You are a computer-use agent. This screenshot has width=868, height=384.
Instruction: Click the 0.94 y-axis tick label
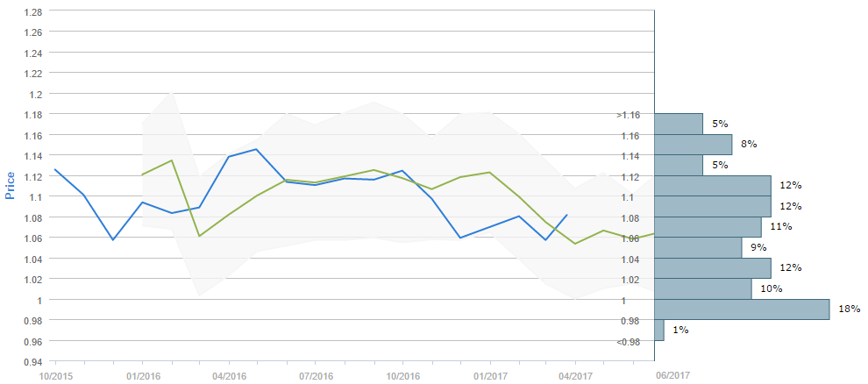tap(34, 361)
